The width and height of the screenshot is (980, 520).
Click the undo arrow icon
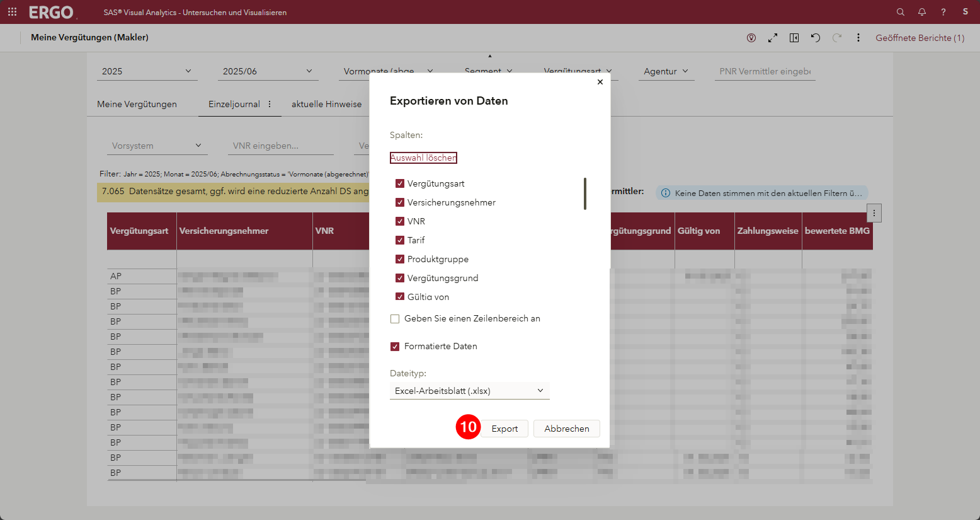[x=816, y=38]
